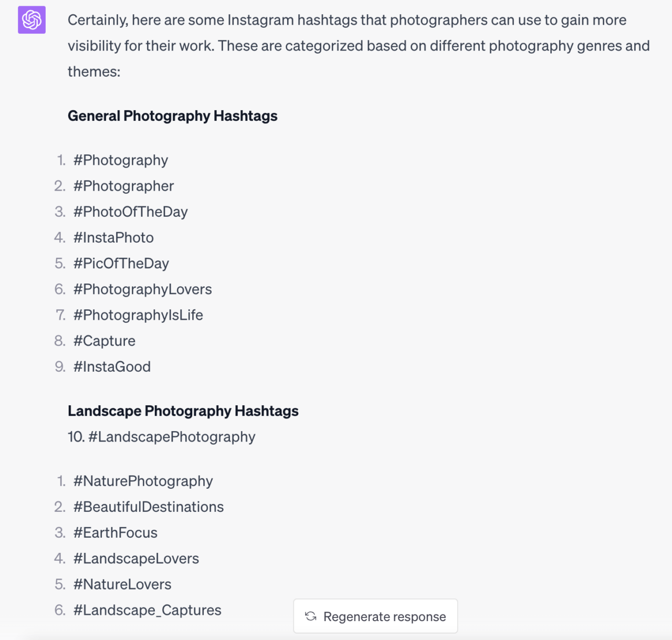Pick the #EarthFocus hashtag entry

[115, 533]
